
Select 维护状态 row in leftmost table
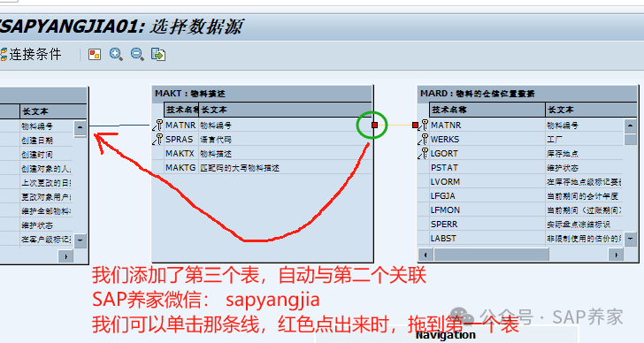(x=37, y=225)
